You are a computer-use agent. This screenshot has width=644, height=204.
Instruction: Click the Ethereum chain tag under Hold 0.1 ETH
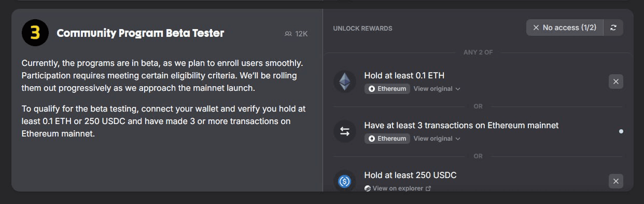[x=387, y=89]
